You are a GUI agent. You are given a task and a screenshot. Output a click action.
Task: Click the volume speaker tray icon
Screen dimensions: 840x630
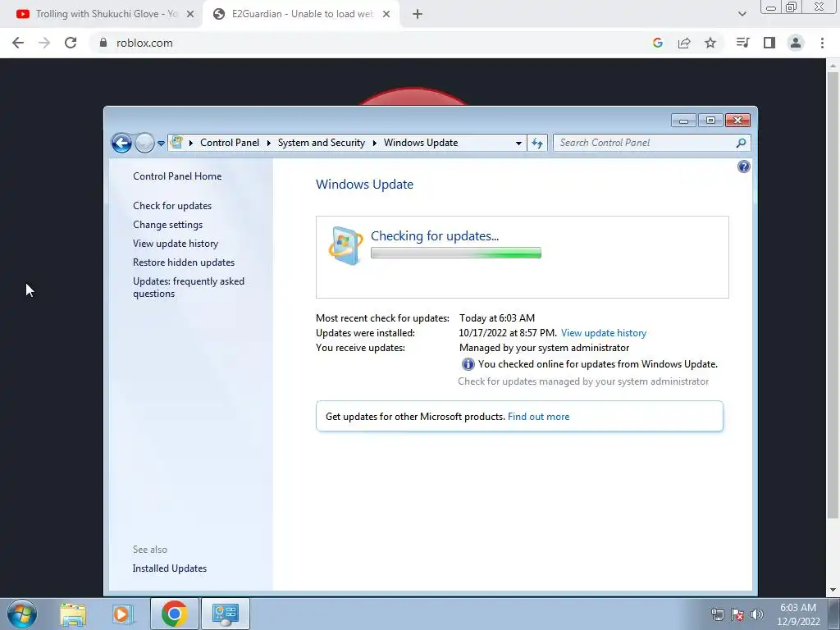(x=757, y=614)
